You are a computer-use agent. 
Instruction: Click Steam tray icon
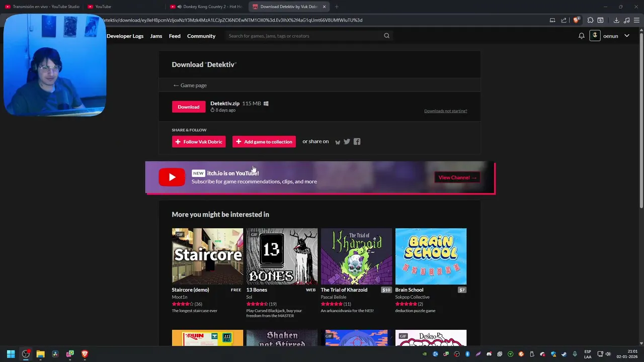point(564,354)
